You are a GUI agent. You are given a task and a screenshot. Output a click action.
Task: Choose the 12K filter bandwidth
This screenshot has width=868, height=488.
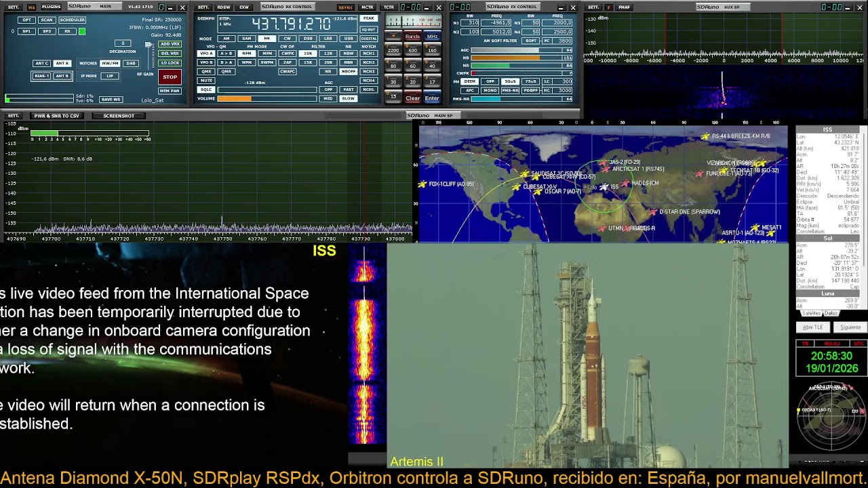(x=328, y=54)
